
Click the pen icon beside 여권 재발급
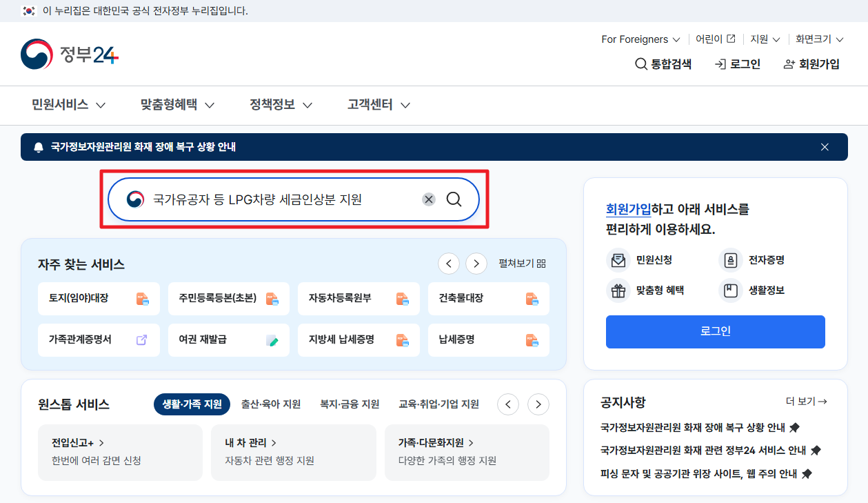tap(271, 339)
